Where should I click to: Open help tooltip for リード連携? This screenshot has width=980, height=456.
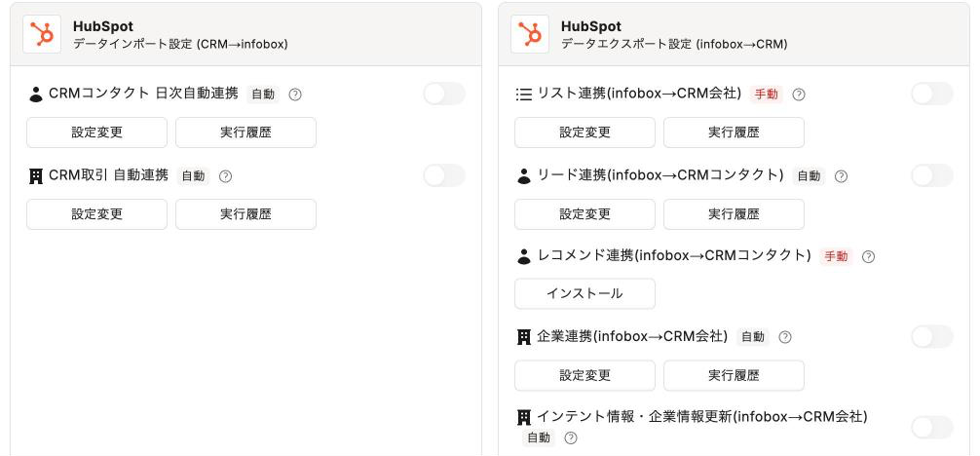(x=842, y=176)
